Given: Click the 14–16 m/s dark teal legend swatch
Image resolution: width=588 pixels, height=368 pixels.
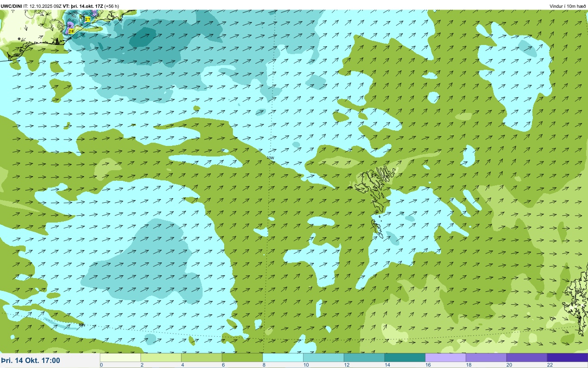Looking at the screenshot, I should click(x=405, y=357).
